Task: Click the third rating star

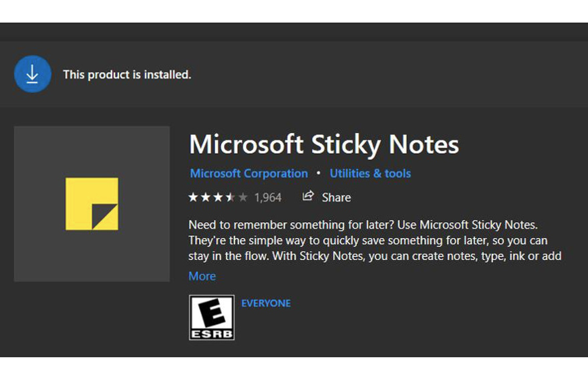Action: [x=218, y=197]
